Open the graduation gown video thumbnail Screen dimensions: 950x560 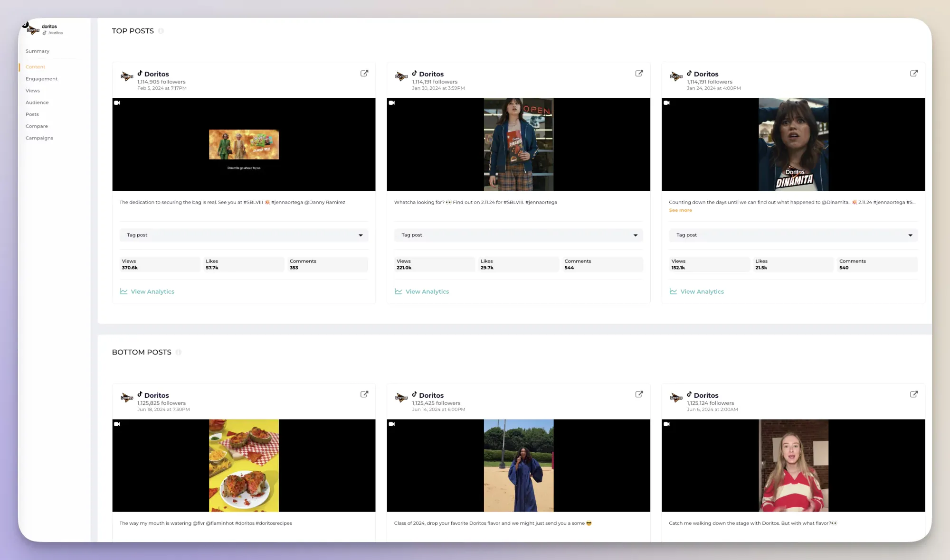tap(518, 466)
